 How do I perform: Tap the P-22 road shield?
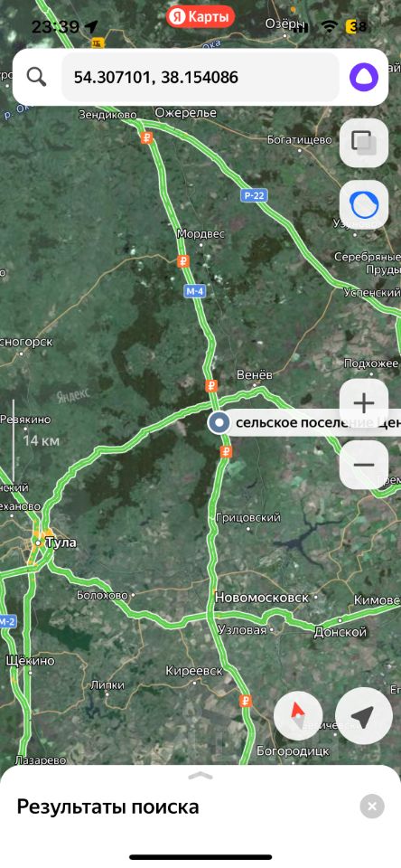click(251, 194)
